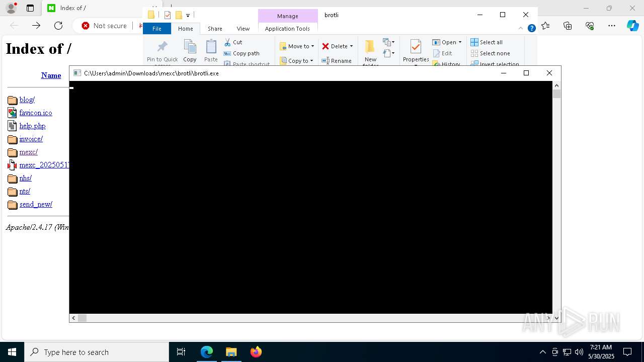Open browser Collections icon

coord(568,26)
